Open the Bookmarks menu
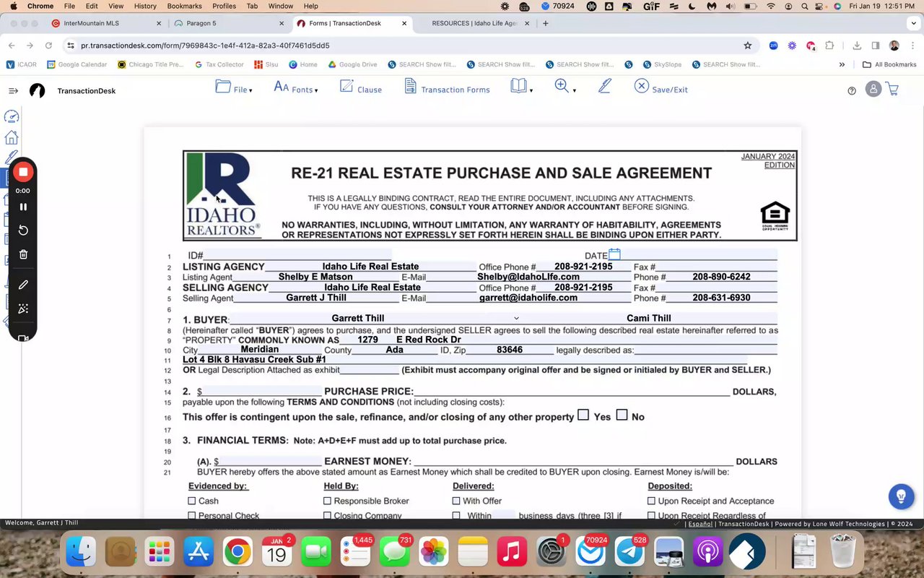 tap(184, 6)
